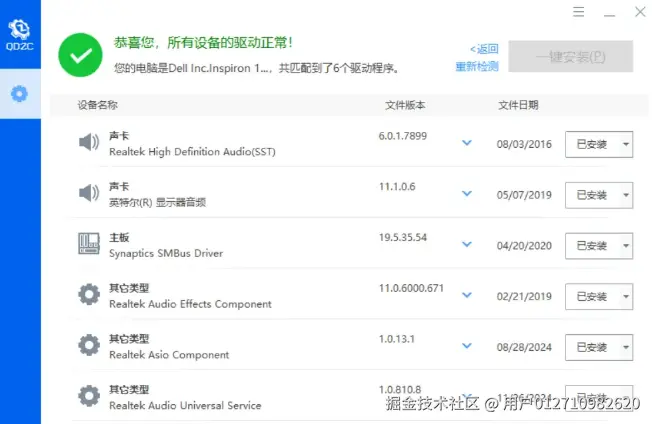Click version number 1.0.810.8
The height and width of the screenshot is (424, 652).
pyautogui.click(x=400, y=389)
